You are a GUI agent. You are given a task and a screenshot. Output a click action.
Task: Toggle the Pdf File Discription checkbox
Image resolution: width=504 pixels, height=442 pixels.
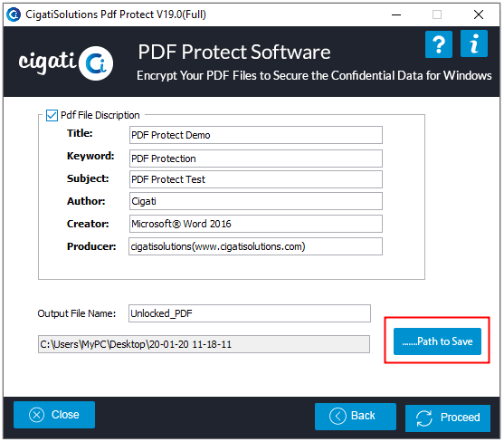click(52, 115)
